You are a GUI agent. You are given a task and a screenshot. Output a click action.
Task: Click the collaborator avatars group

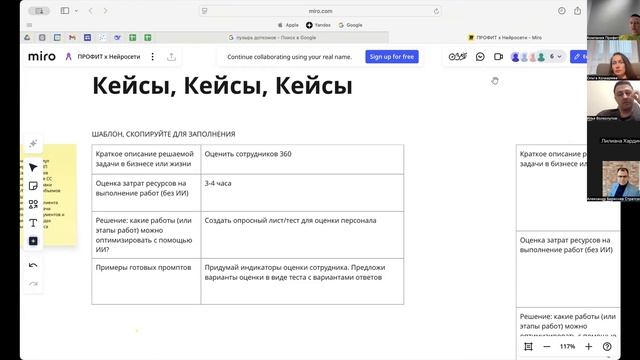528,57
